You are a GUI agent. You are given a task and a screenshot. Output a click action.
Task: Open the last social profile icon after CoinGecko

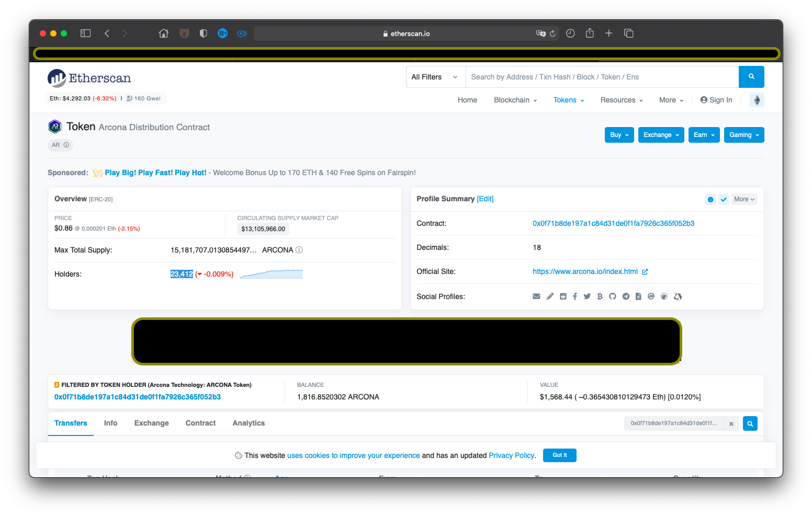(x=678, y=296)
